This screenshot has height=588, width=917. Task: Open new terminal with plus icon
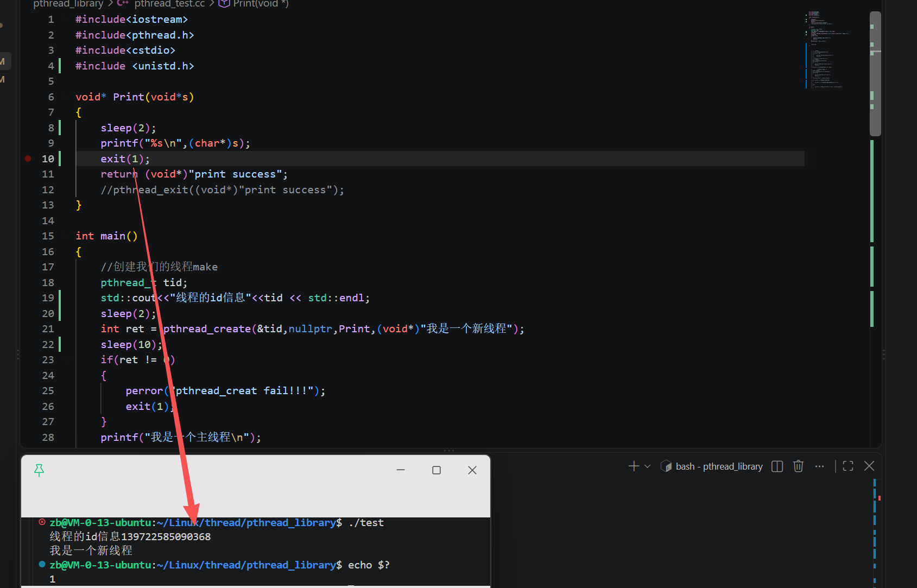click(x=634, y=466)
